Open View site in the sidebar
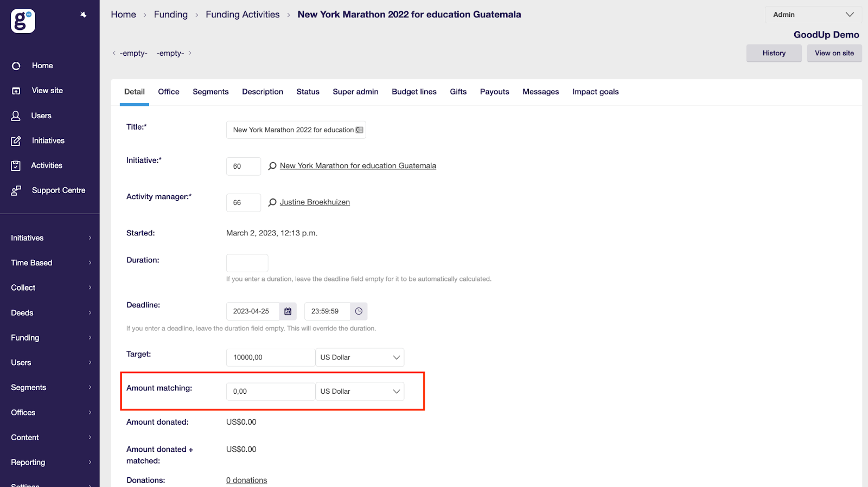The width and height of the screenshot is (868, 487). (x=47, y=91)
